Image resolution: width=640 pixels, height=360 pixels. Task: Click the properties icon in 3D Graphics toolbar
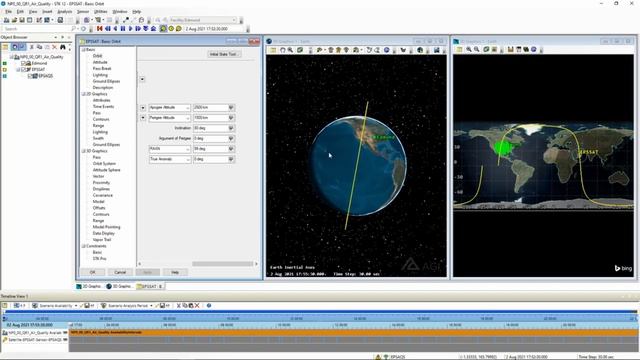tap(273, 50)
